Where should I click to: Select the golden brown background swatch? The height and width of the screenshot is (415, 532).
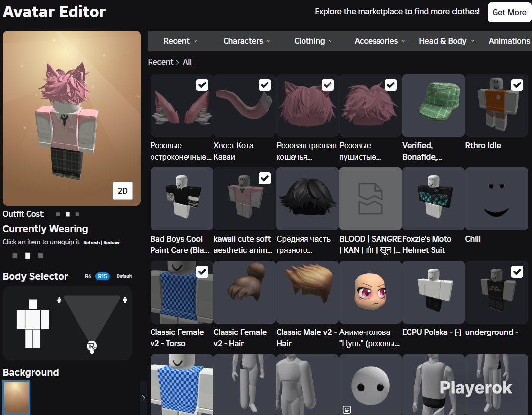point(16,397)
